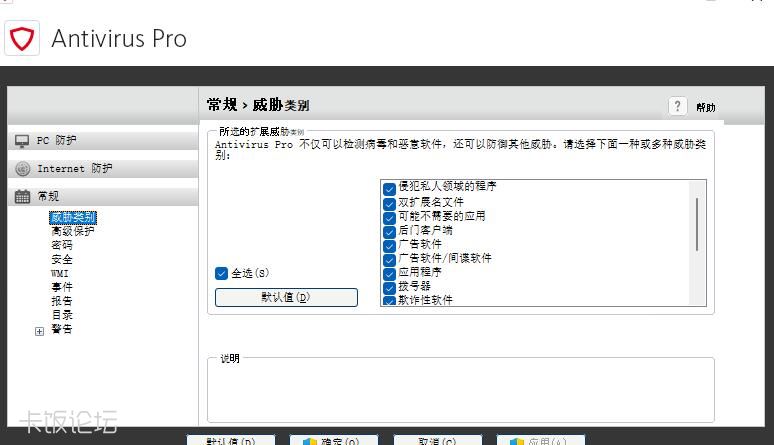Uncheck 广告软件/间谍软件 checkbox

tap(389, 259)
